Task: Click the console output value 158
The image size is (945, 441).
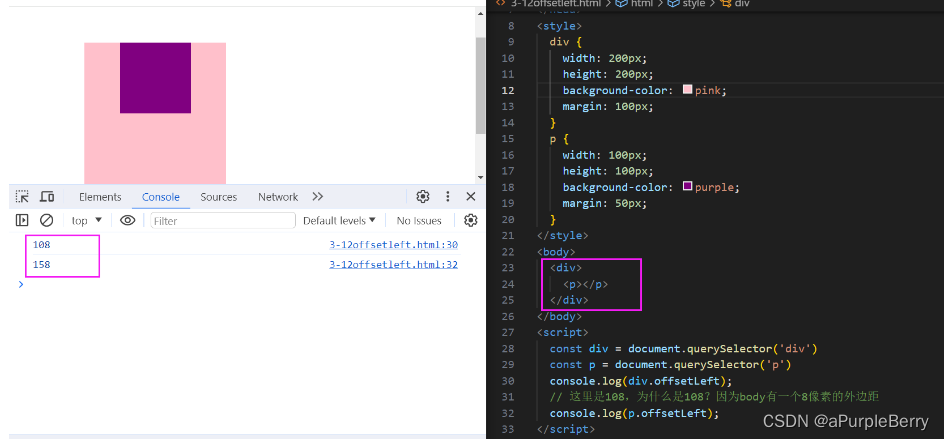Action: (42, 264)
